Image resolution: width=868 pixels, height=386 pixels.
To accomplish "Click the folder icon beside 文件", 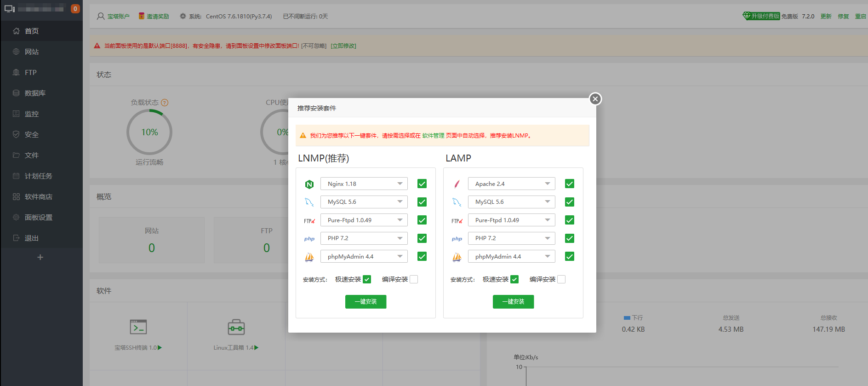I will (x=16, y=155).
